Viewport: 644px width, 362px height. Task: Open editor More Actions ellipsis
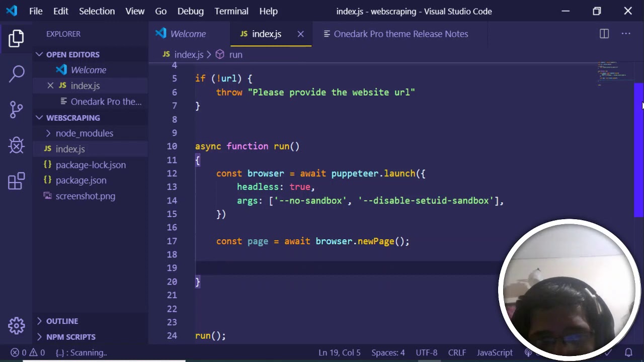626,34
